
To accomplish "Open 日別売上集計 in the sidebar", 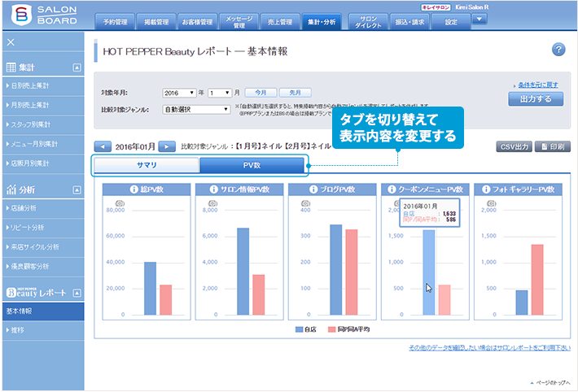I will tap(30, 85).
